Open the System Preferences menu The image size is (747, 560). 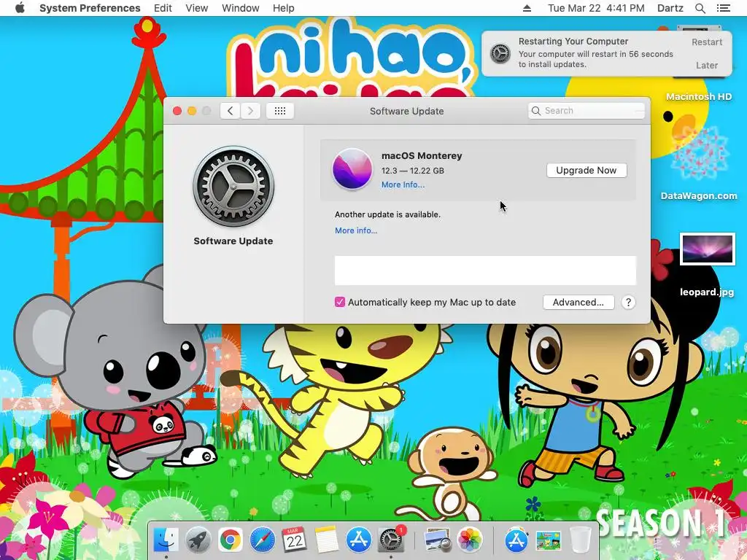[90, 8]
